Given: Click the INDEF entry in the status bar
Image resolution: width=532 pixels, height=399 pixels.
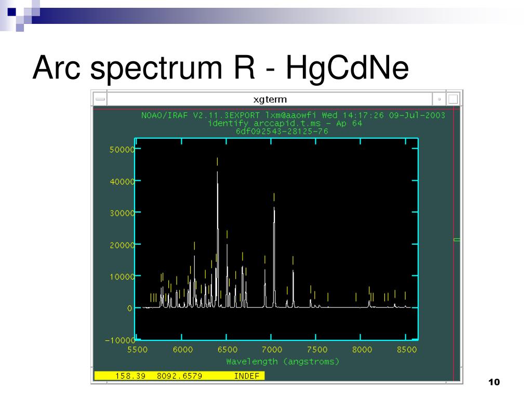Looking at the screenshot, I should tap(247, 376).
